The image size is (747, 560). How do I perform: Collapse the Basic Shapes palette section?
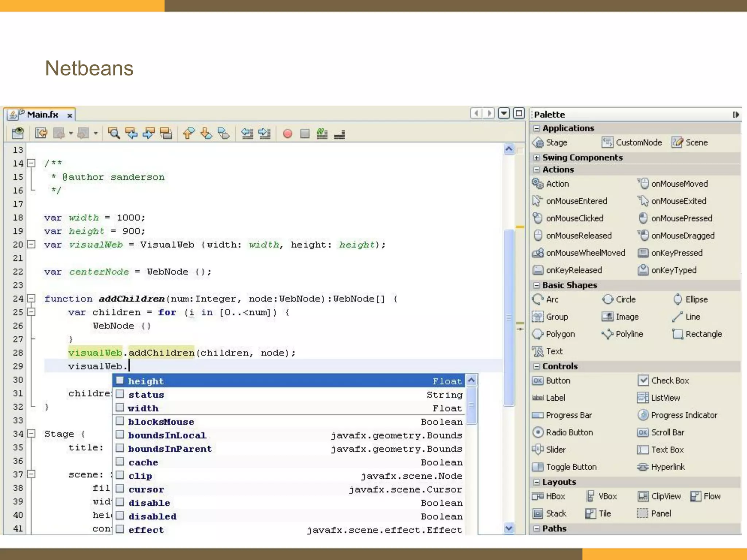pos(536,285)
